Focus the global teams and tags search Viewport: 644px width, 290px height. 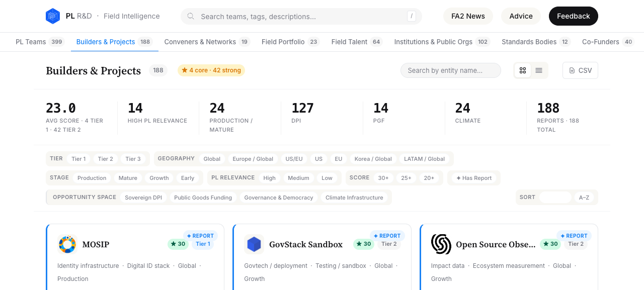(x=301, y=16)
